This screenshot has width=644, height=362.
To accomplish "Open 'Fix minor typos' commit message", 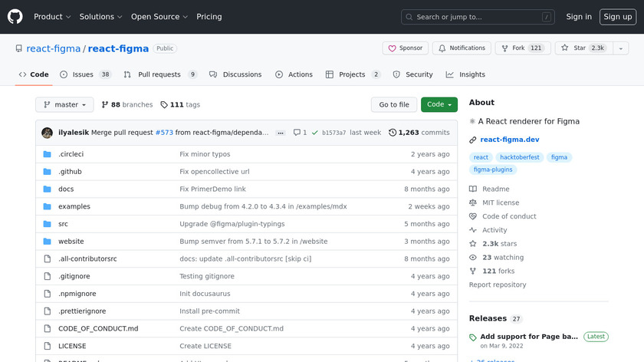I will click(x=205, y=154).
